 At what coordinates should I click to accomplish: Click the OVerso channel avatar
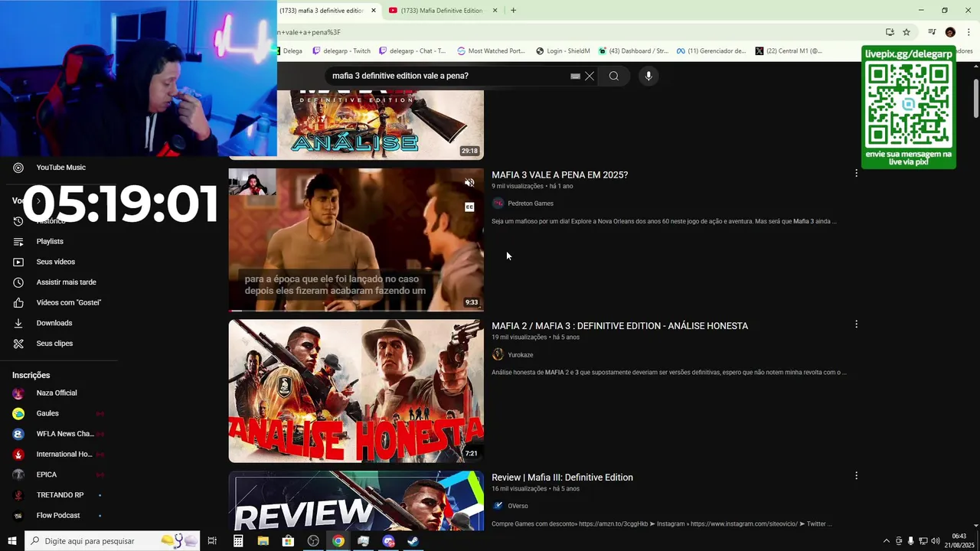point(498,506)
